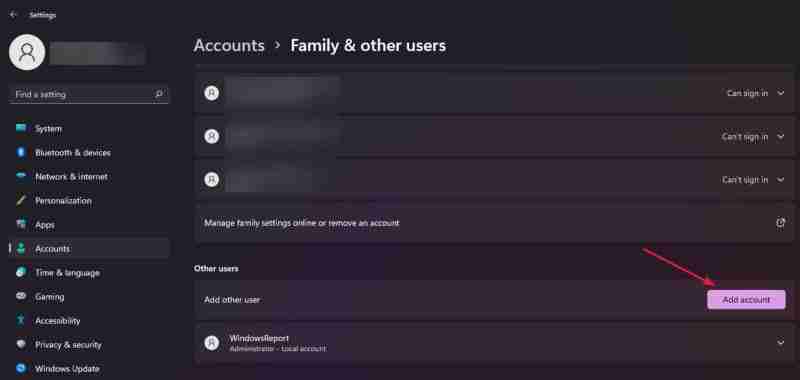Viewport: 800px width, 380px height.
Task: Open the Windows Update icon
Action: pyautogui.click(x=21, y=368)
